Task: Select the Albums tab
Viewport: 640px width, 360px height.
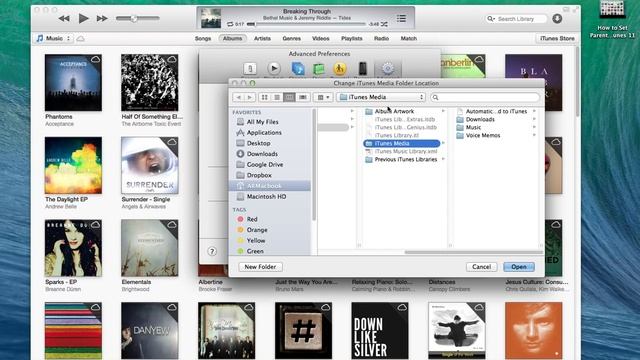Action: tap(232, 38)
